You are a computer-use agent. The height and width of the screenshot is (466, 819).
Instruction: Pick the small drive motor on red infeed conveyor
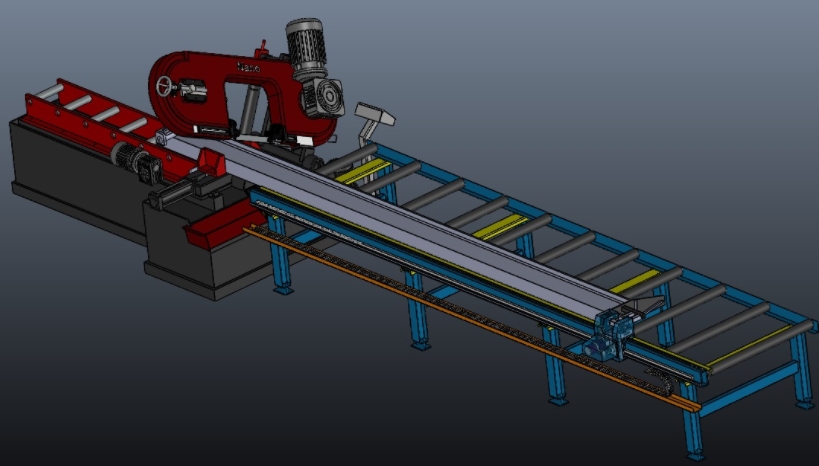(x=135, y=161)
